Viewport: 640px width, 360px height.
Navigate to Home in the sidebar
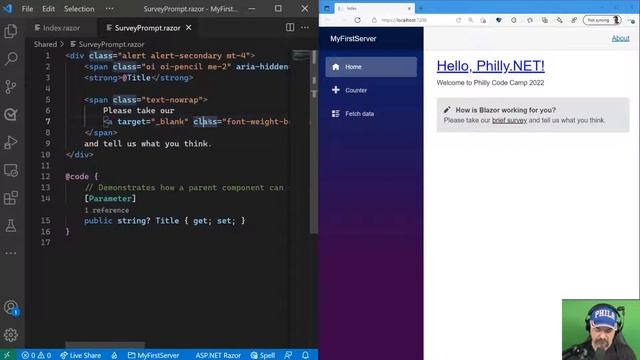(x=371, y=67)
